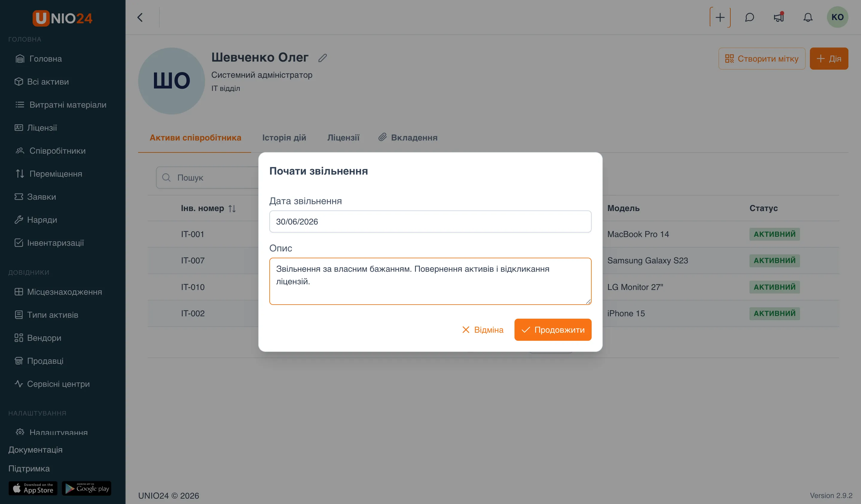Image resolution: width=861 pixels, height=504 pixels.
Task: Switch to Вкладення tab
Action: [x=408, y=138]
